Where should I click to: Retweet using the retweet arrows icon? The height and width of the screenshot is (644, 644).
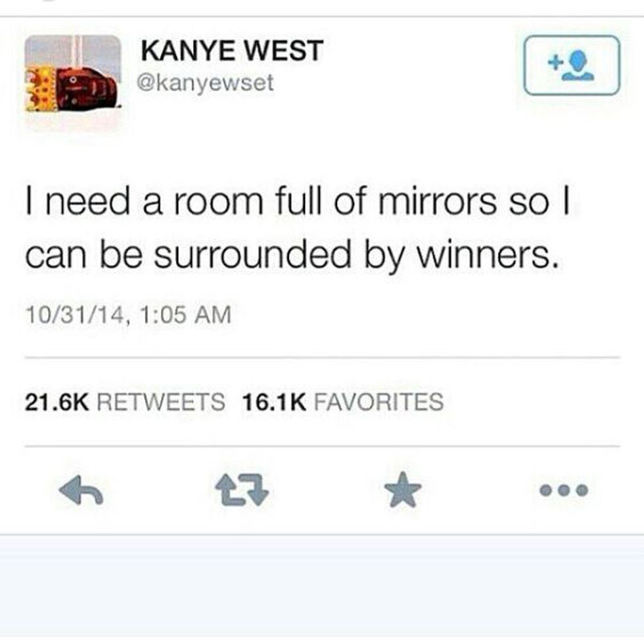(242, 490)
